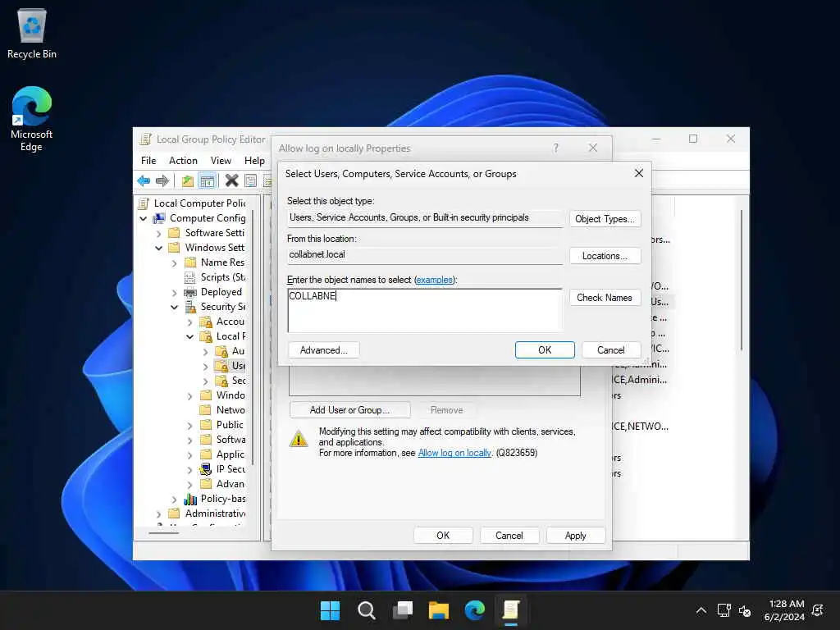
Task: Click the Group Policy Editor taskbar icon
Action: (510, 610)
